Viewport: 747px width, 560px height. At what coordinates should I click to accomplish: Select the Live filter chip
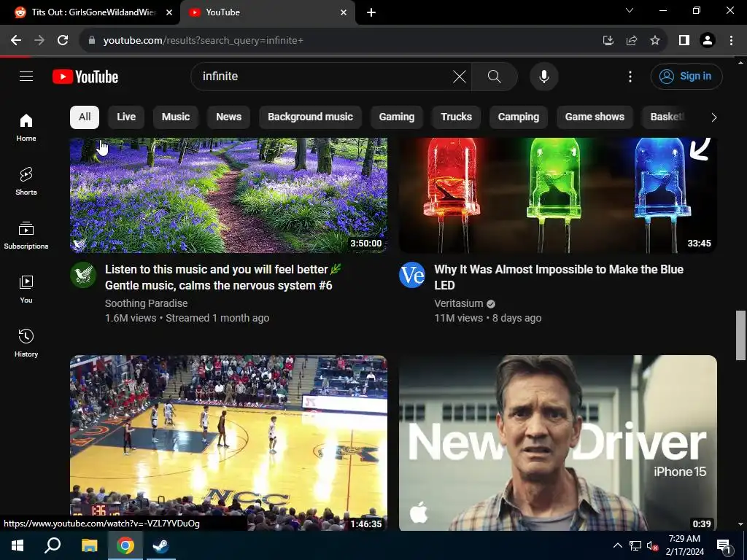[x=126, y=117]
